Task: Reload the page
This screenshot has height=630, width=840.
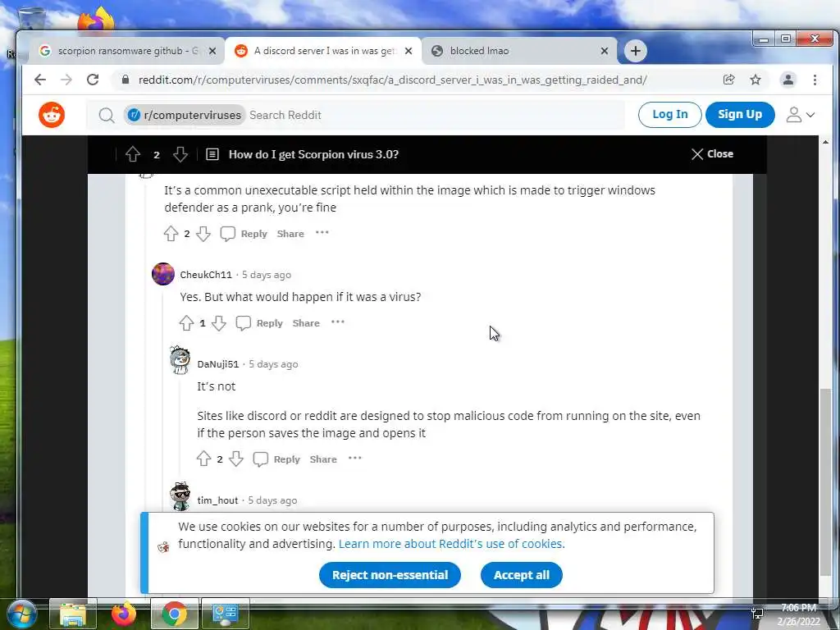Action: (93, 80)
